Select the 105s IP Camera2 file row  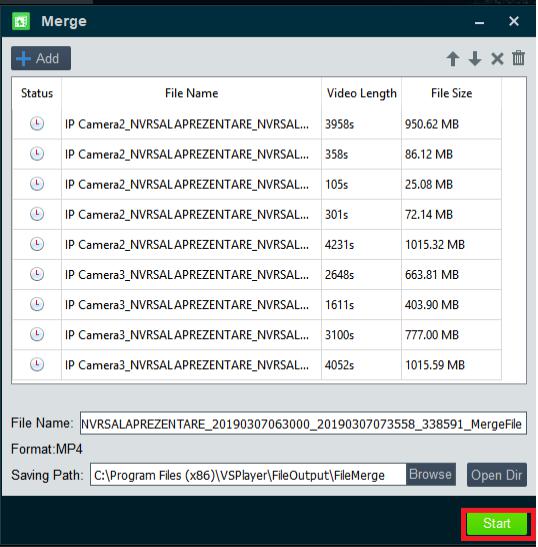tap(257, 184)
